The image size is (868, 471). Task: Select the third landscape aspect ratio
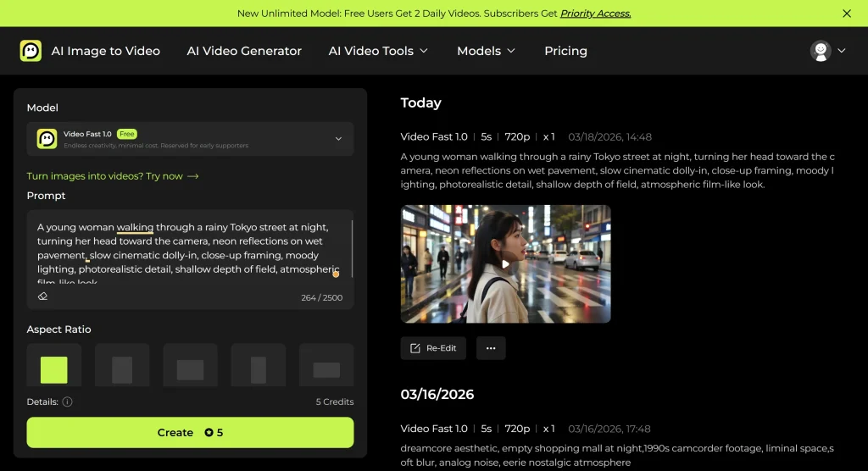pos(190,365)
